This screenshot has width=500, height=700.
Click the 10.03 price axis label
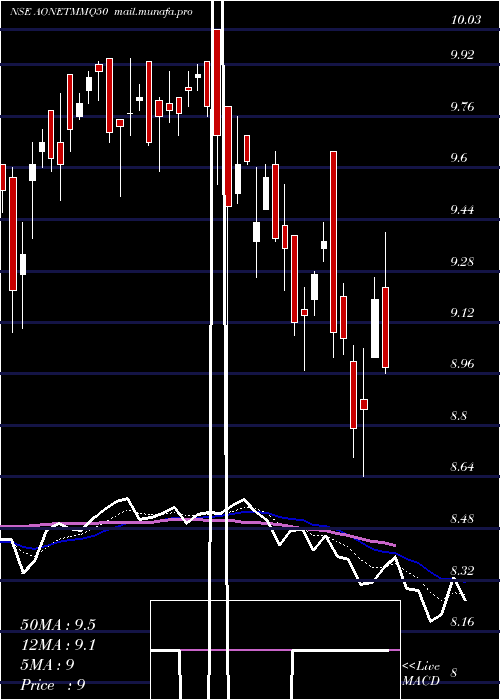[466, 20]
